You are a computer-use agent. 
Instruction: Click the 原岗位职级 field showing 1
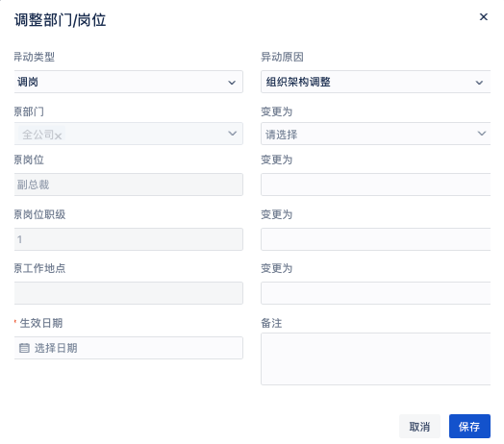[x=129, y=239]
